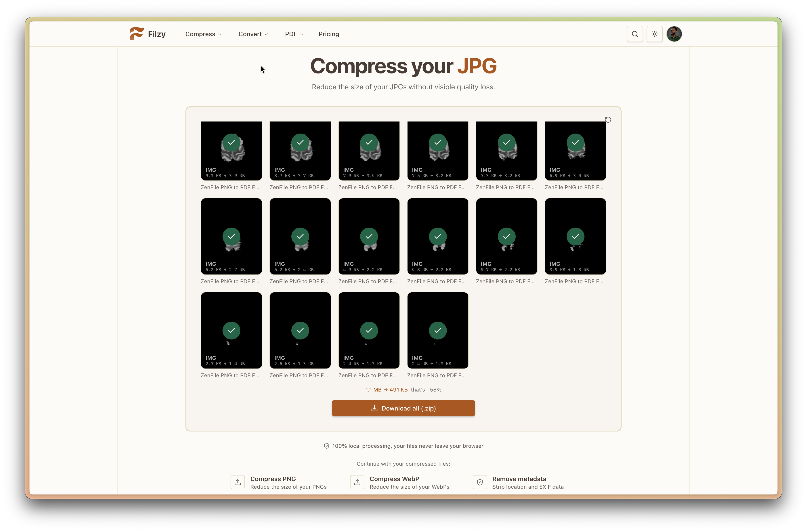
Task: Click the file name under the 4.9 KB image
Action: [368, 281]
